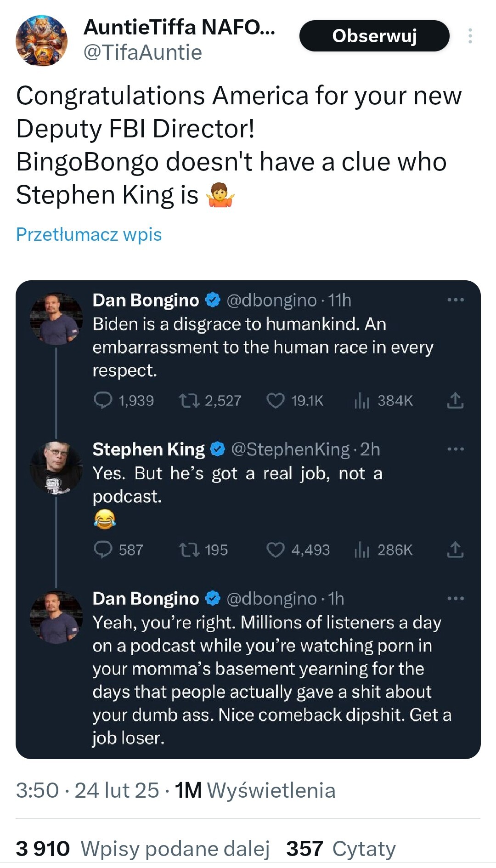Screen dimensions: 496x868
Task: Like Stephen King's post with 4,493 likes
Action: pyautogui.click(x=276, y=550)
